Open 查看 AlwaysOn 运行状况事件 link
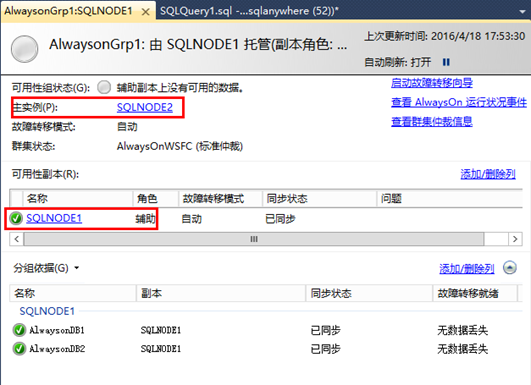The width and height of the screenshot is (531, 385). tap(459, 102)
